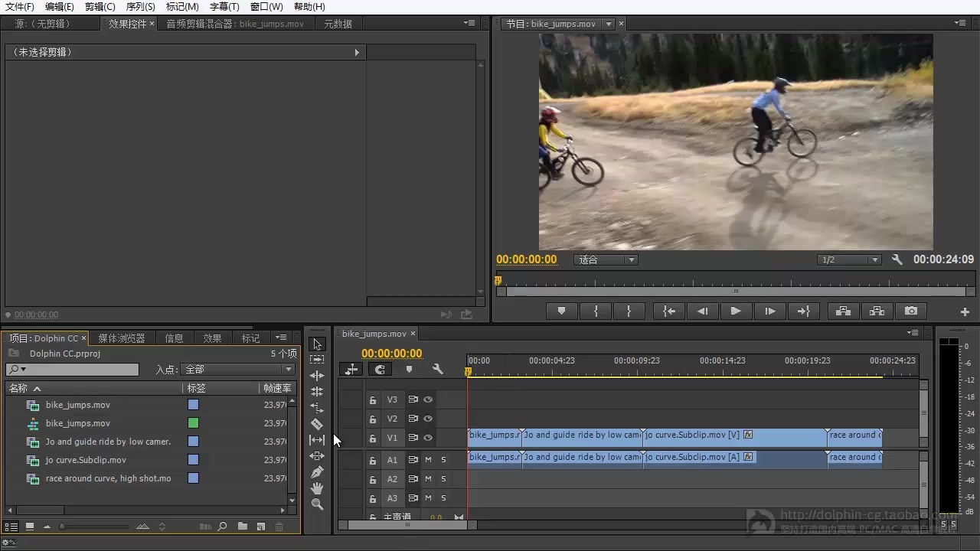980x551 pixels.
Task: Open the timeline wrench display settings
Action: point(437,370)
